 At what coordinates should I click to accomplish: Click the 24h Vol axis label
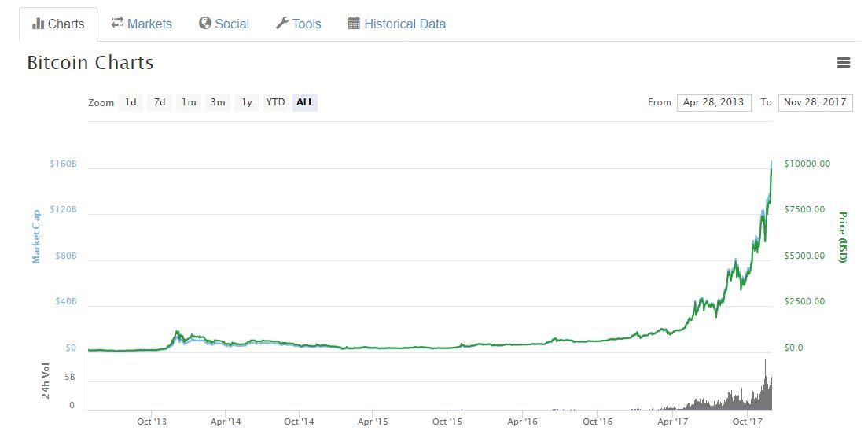pos(46,381)
